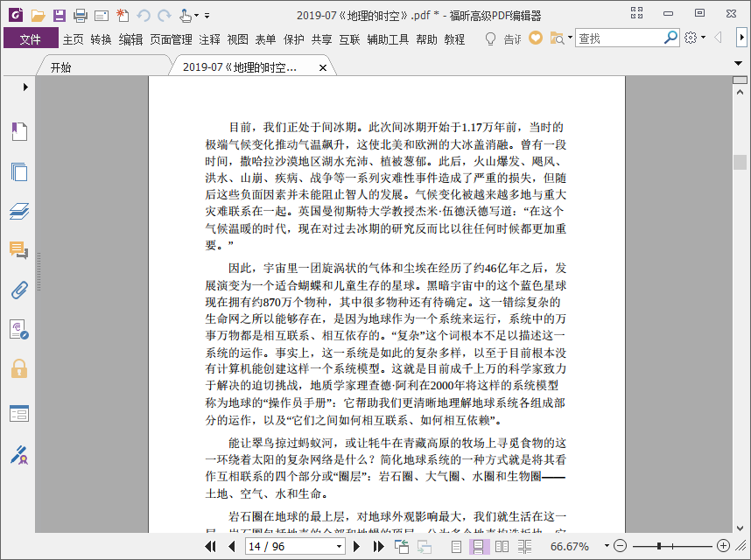Open the 互联 ribbon tab
The width and height of the screenshot is (751, 560).
(x=349, y=39)
